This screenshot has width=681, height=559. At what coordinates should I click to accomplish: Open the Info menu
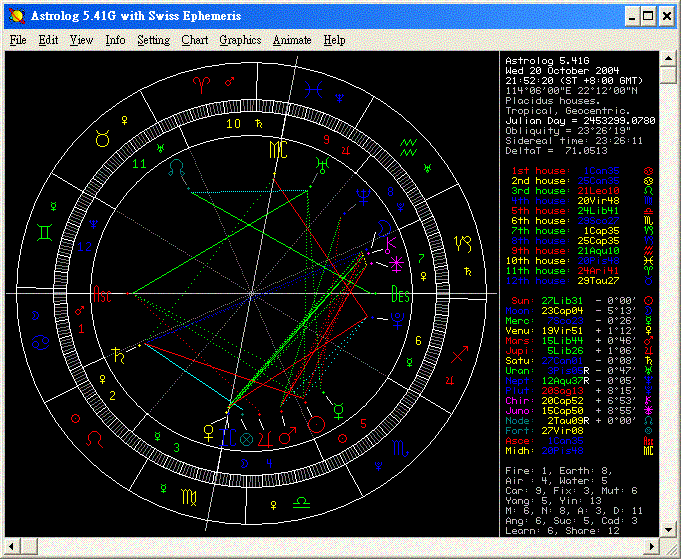[115, 40]
